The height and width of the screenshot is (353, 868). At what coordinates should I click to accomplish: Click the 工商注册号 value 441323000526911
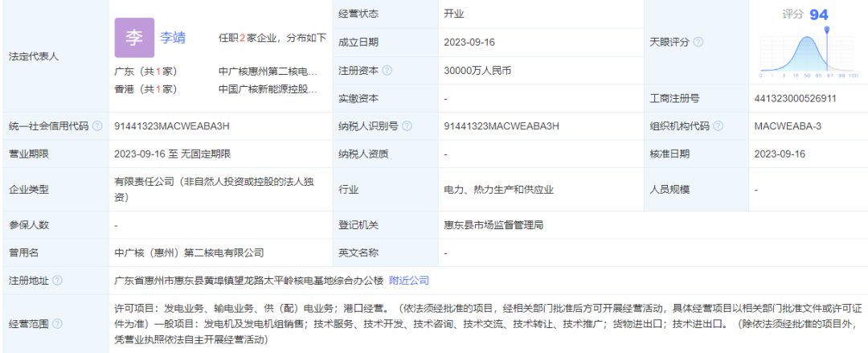tap(796, 98)
